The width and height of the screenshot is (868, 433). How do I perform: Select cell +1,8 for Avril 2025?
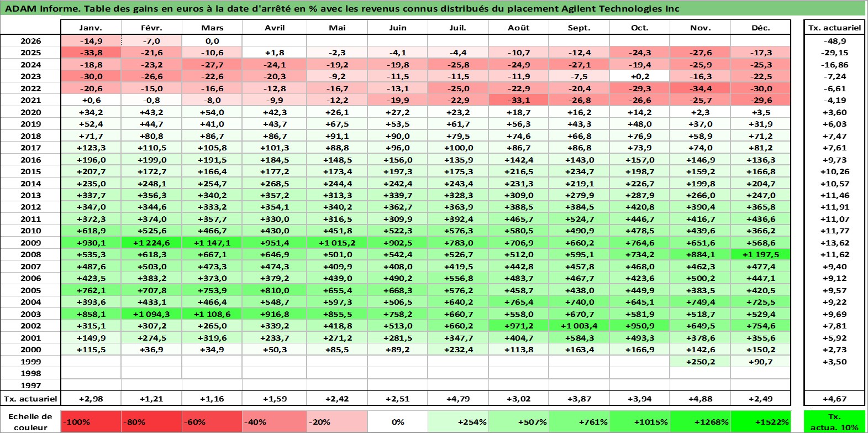pos(275,53)
